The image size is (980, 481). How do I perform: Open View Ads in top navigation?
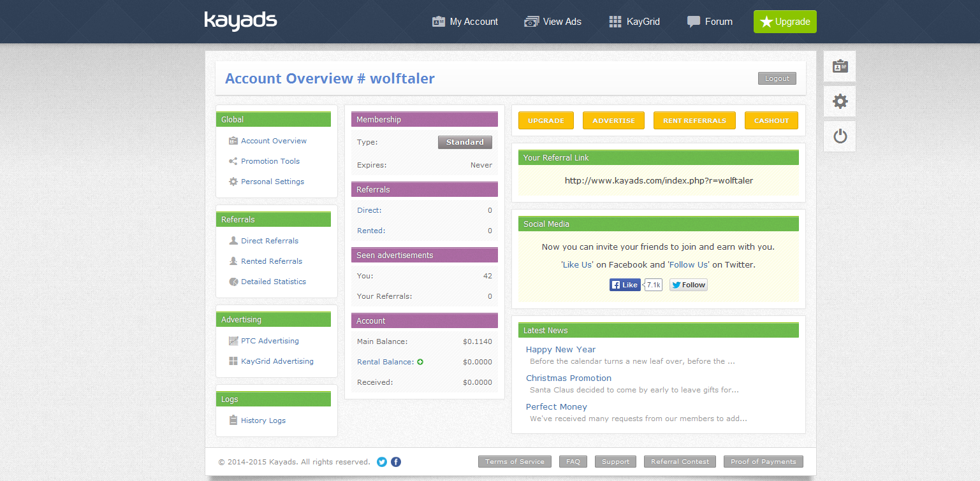553,22
